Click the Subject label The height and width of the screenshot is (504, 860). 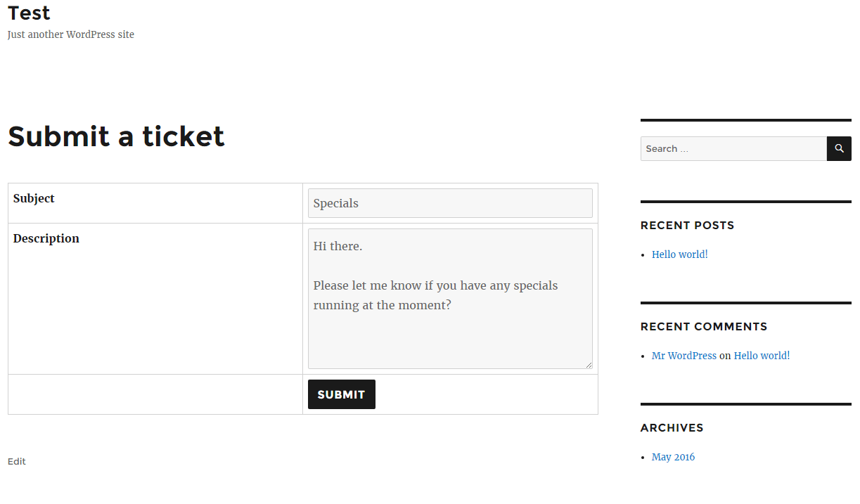34,198
